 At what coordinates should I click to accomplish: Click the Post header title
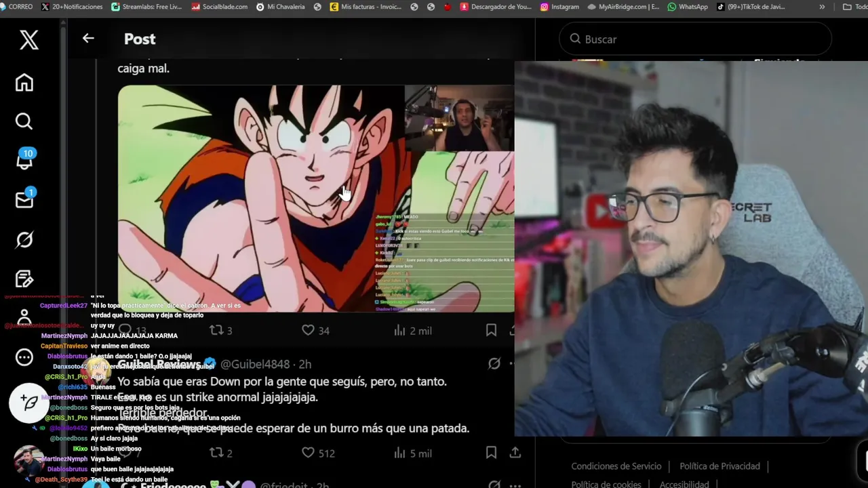(x=140, y=39)
